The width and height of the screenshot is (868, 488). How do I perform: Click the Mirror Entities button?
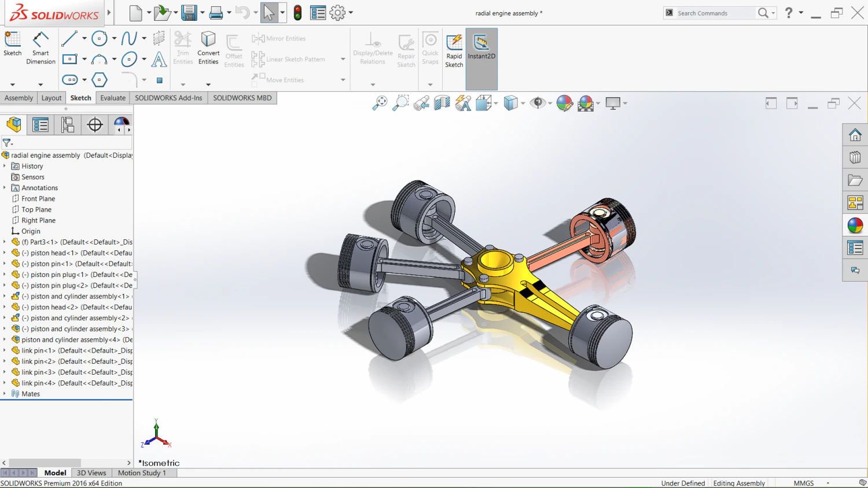(278, 38)
